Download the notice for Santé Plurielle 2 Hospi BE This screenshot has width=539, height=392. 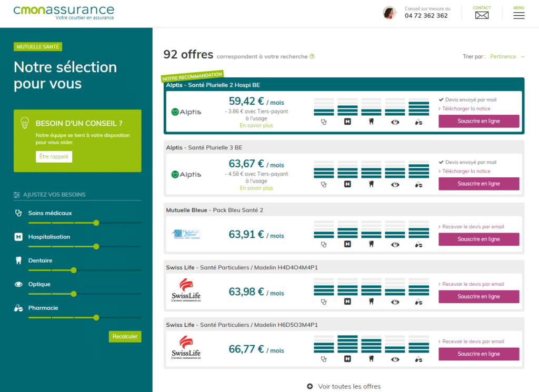click(464, 108)
